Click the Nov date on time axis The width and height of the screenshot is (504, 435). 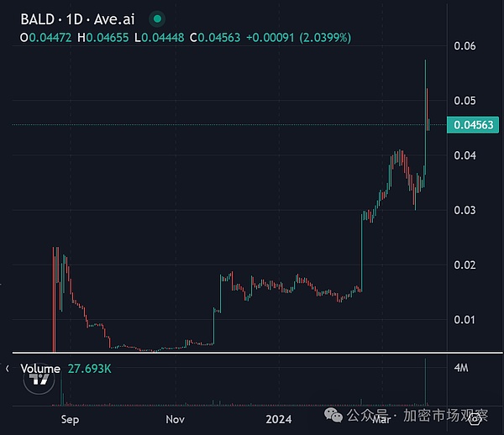point(175,417)
